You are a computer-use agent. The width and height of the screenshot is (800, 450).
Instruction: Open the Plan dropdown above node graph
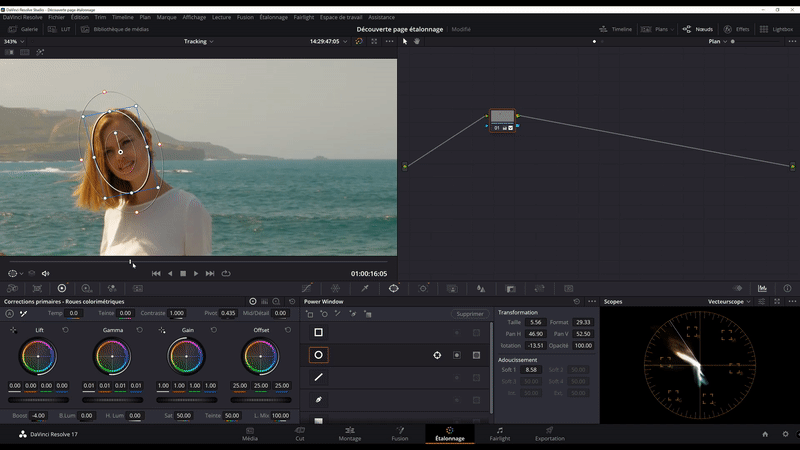click(x=718, y=42)
